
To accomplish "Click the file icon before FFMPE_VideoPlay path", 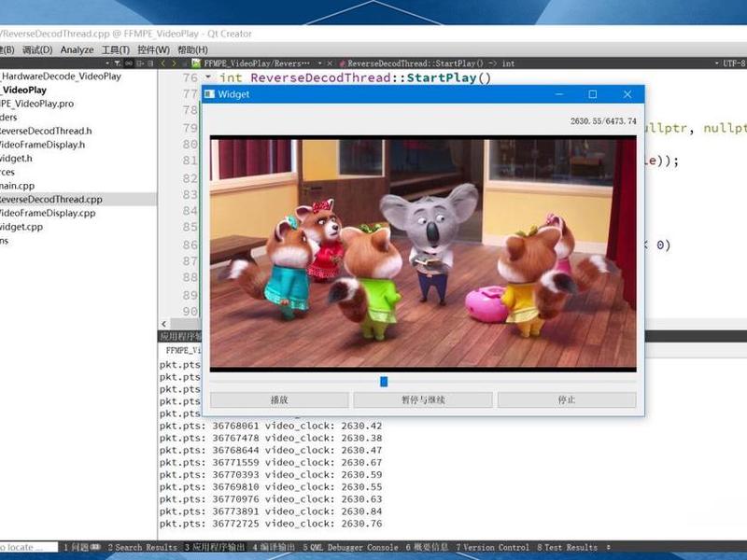I will (x=196, y=63).
